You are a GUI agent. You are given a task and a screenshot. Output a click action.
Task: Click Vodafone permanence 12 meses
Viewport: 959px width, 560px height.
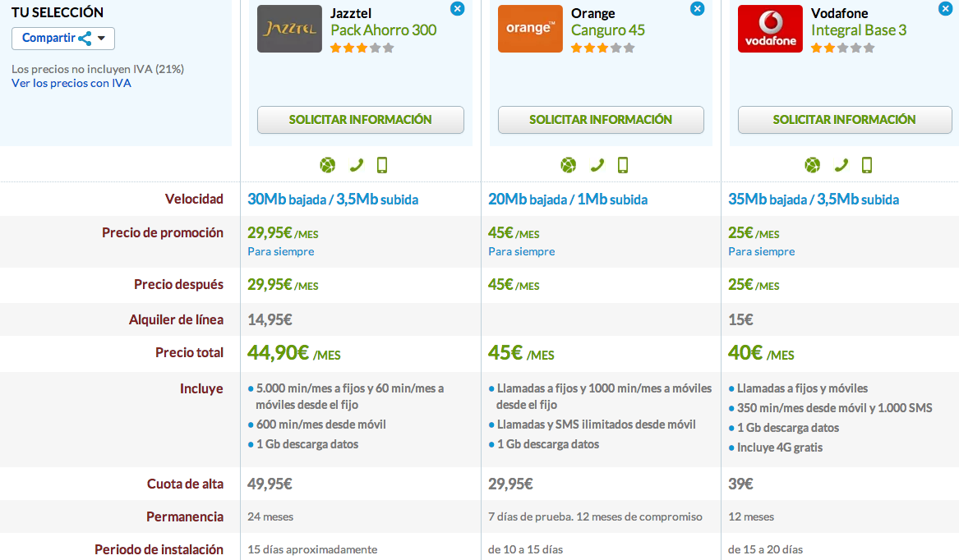[751, 517]
